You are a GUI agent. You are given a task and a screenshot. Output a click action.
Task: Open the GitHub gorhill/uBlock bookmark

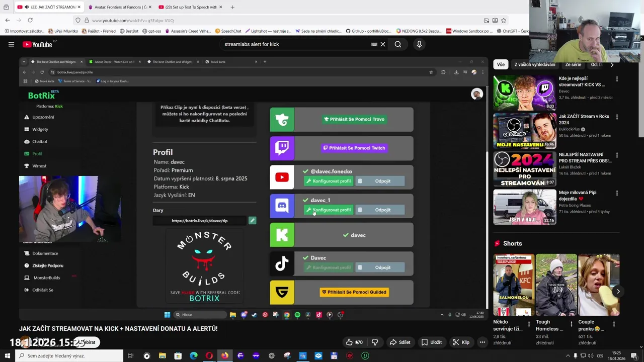(x=368, y=31)
